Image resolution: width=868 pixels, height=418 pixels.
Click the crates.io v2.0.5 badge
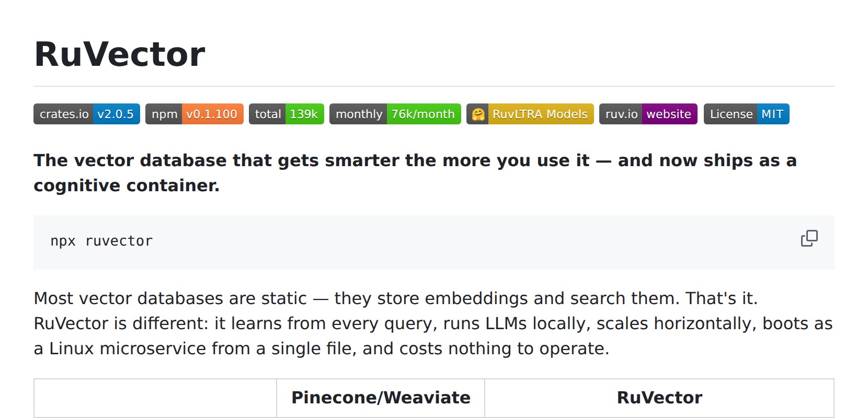(x=87, y=114)
